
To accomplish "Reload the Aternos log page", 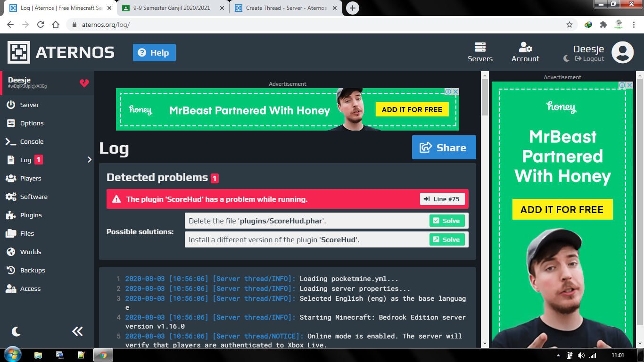I will click(41, 25).
